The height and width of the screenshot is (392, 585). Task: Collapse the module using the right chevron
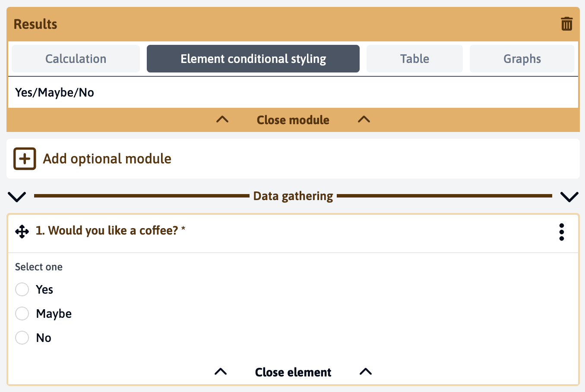pyautogui.click(x=364, y=120)
